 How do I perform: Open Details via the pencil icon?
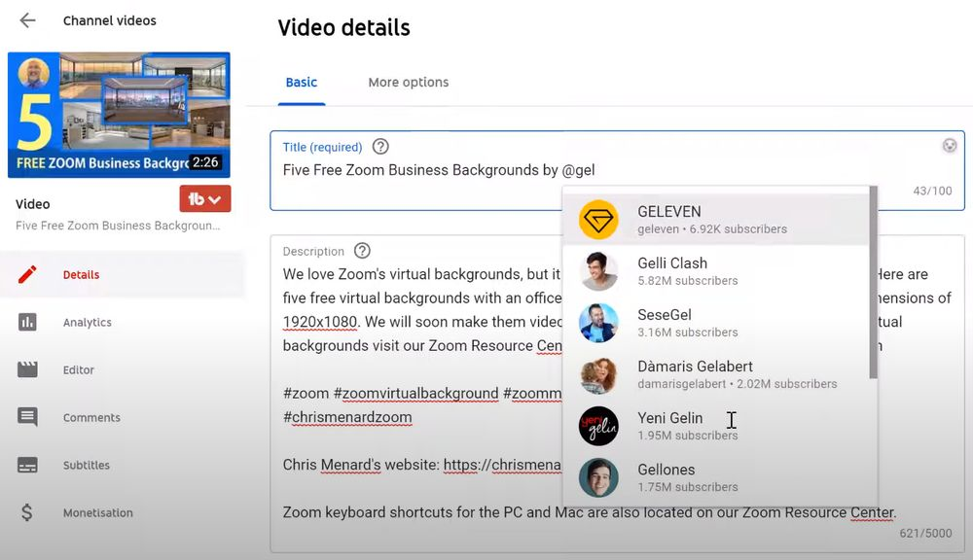(27, 274)
